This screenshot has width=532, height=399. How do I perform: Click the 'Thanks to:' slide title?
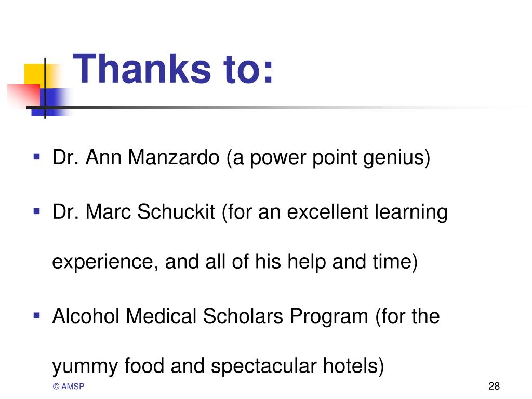[172, 69]
